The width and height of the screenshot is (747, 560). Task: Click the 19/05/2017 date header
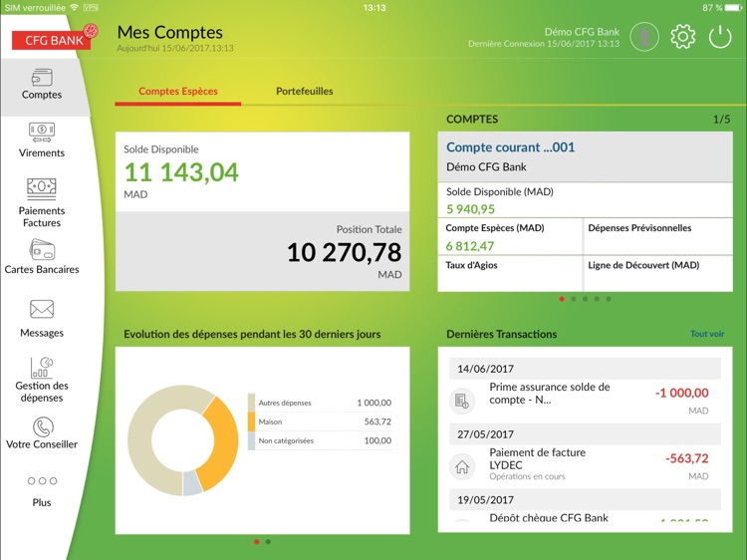point(585,500)
